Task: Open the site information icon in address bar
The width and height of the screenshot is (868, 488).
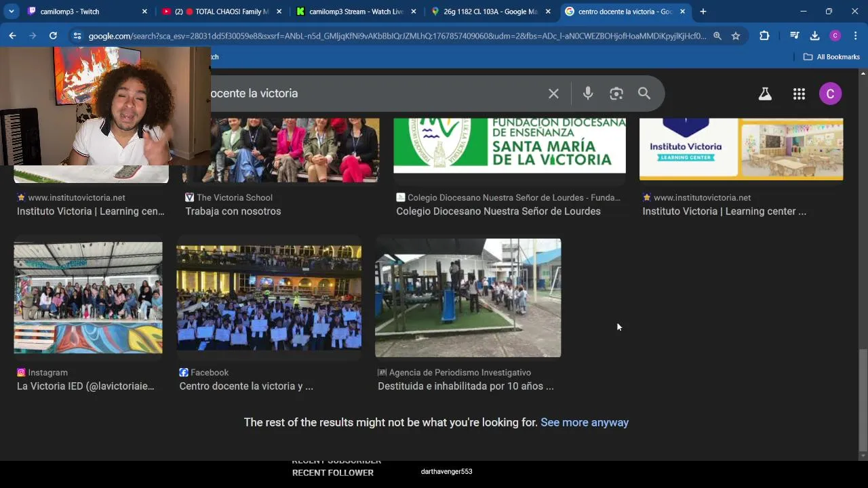Action: [x=77, y=36]
